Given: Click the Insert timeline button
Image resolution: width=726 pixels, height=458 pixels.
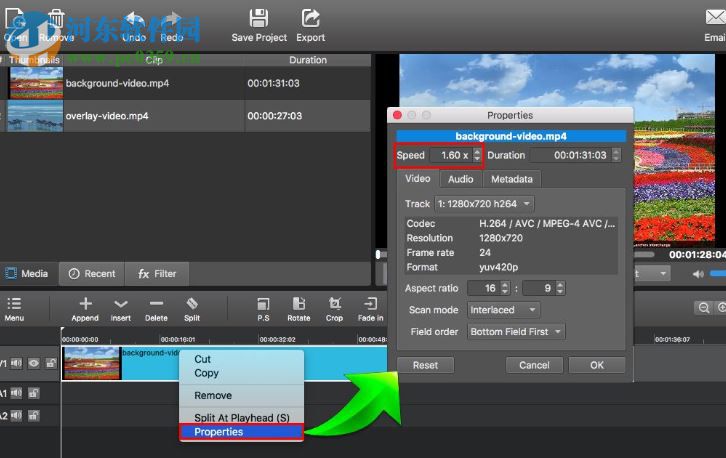Looking at the screenshot, I should tap(120, 309).
